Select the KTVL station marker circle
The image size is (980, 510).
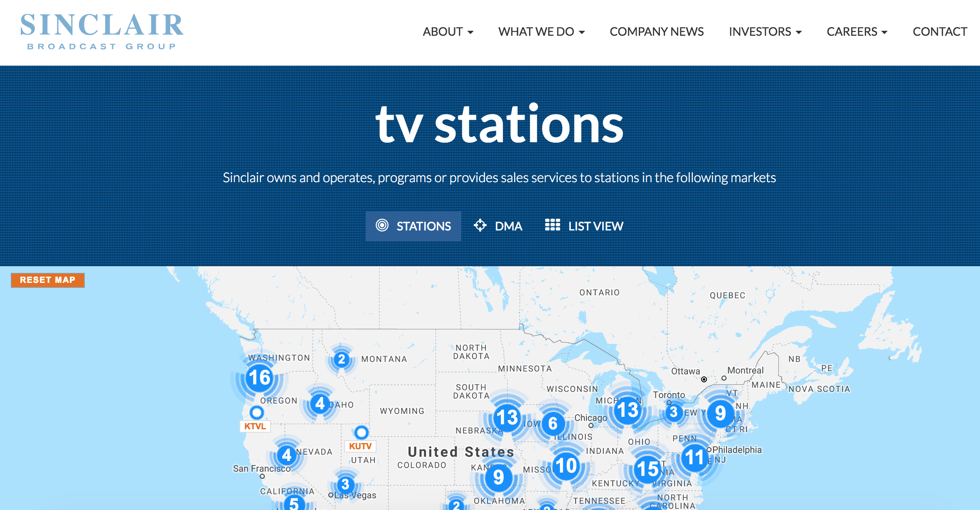coord(257,412)
